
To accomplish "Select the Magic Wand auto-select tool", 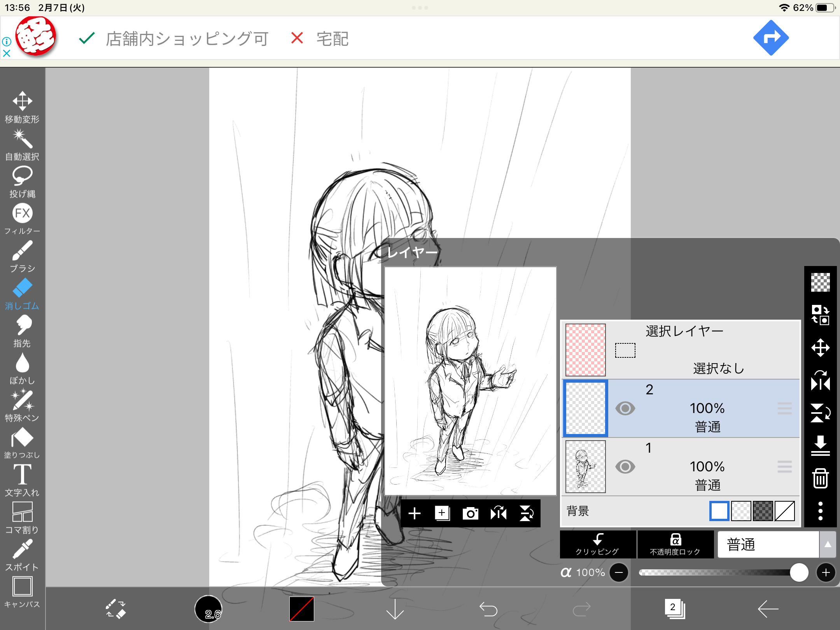I will tap(22, 144).
